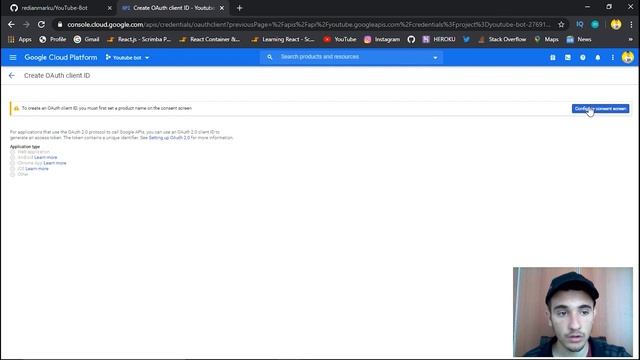Open the React.js - Scrimba bookmark
Screen dimensions: 640x360
(x=139, y=40)
